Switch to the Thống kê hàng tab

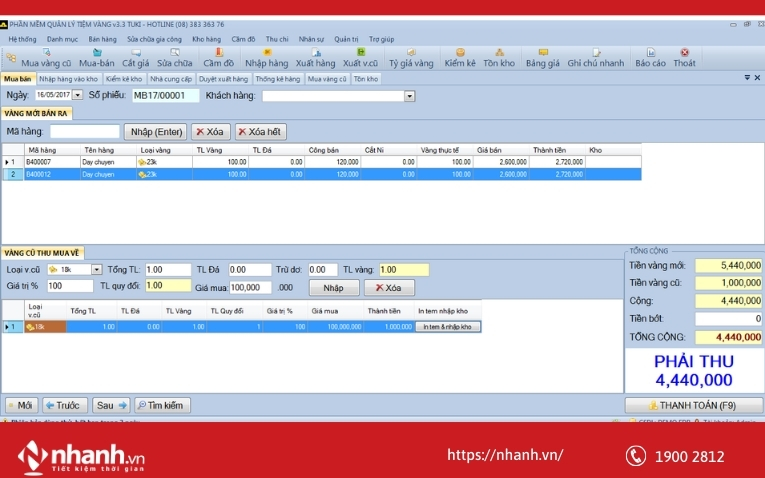pyautogui.click(x=278, y=78)
